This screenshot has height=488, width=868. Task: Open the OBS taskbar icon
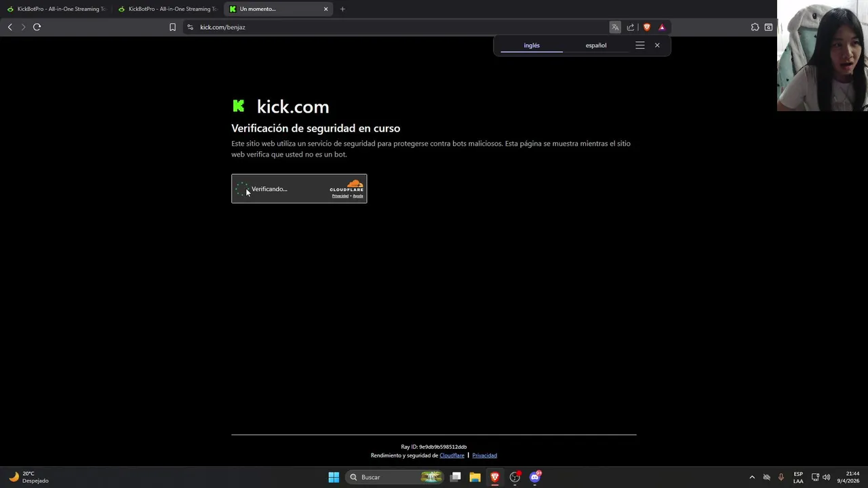tap(515, 477)
